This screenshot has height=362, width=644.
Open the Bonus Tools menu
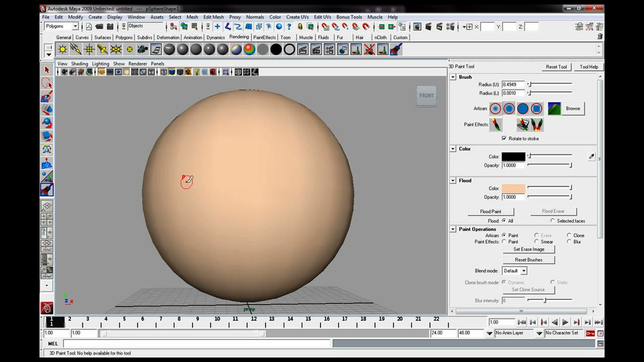point(349,17)
